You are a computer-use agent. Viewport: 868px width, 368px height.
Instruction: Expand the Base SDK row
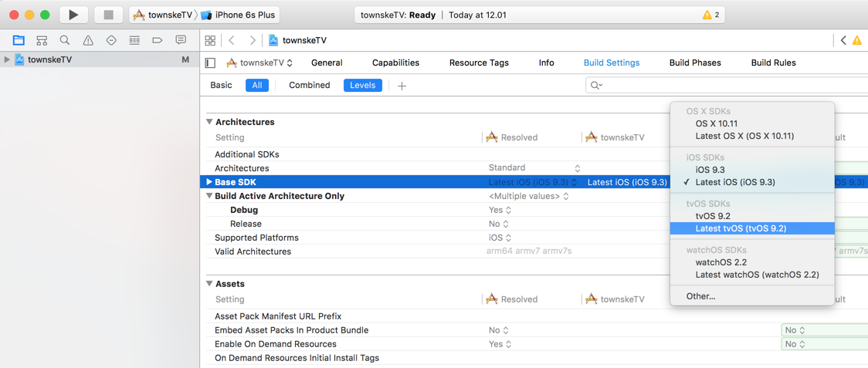(209, 182)
